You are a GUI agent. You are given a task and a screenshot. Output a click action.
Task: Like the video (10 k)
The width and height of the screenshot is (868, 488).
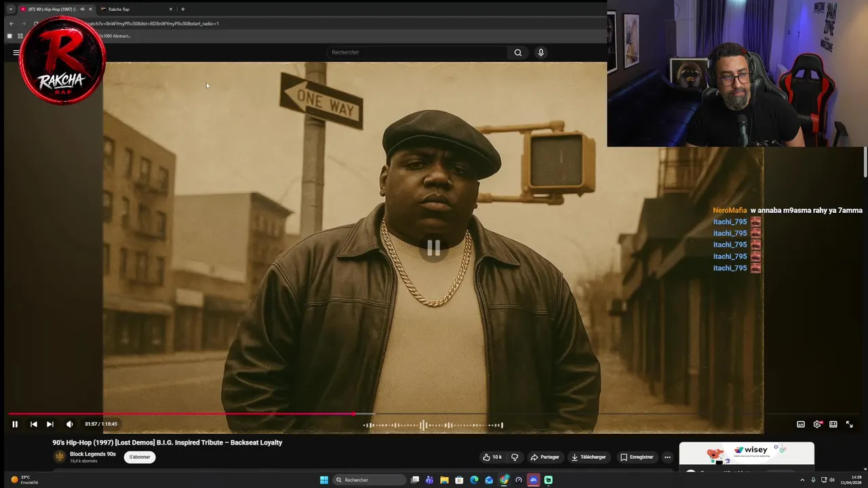(x=492, y=457)
